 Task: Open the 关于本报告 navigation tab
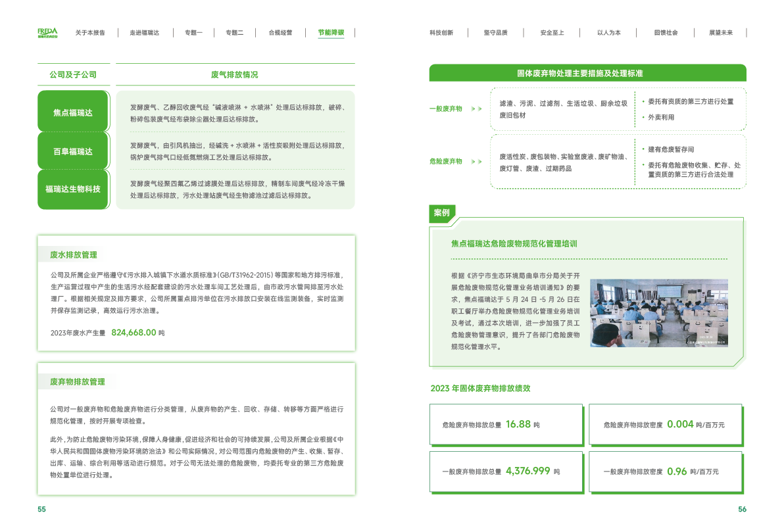click(x=89, y=32)
